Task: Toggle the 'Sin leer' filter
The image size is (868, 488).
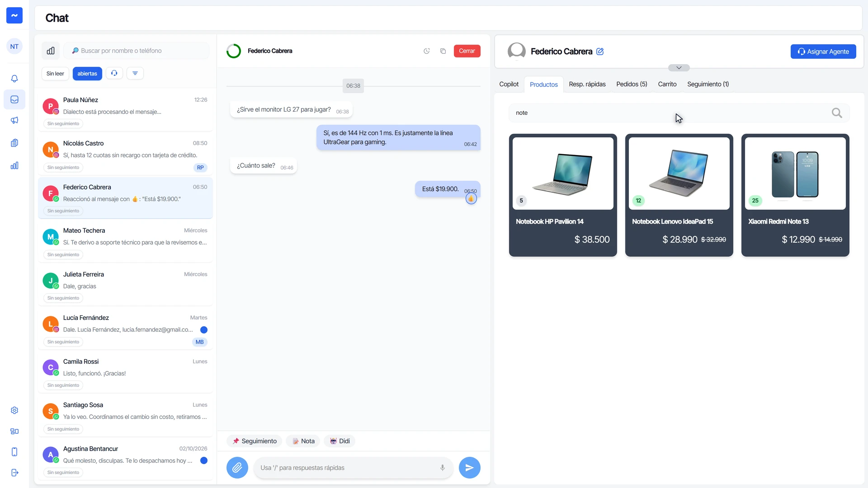Action: [55, 74]
